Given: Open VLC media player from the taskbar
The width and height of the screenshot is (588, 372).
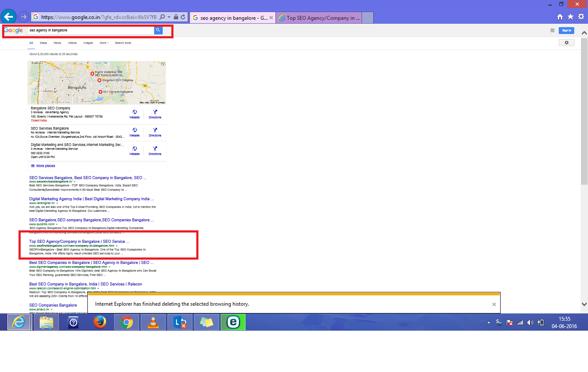Looking at the screenshot, I should [x=153, y=322].
